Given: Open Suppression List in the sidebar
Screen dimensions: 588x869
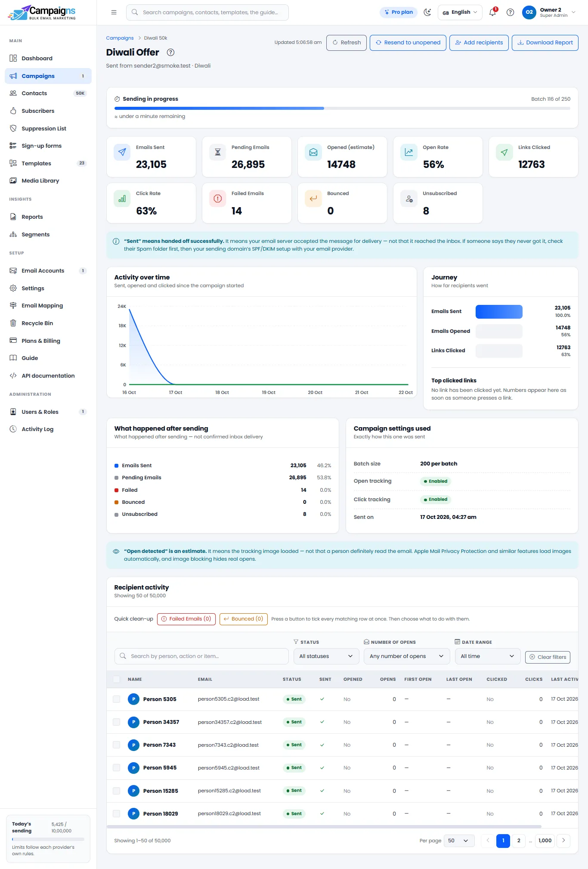Looking at the screenshot, I should click(48, 128).
